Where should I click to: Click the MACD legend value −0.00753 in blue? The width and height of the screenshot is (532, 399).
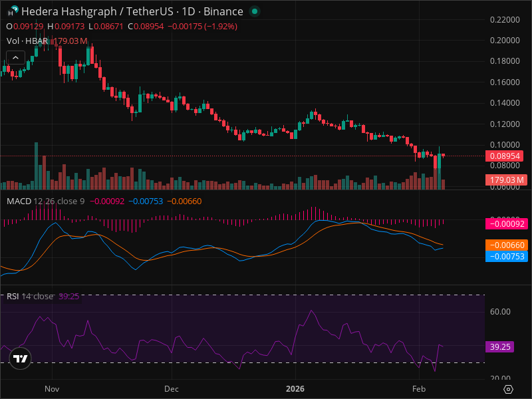click(146, 201)
